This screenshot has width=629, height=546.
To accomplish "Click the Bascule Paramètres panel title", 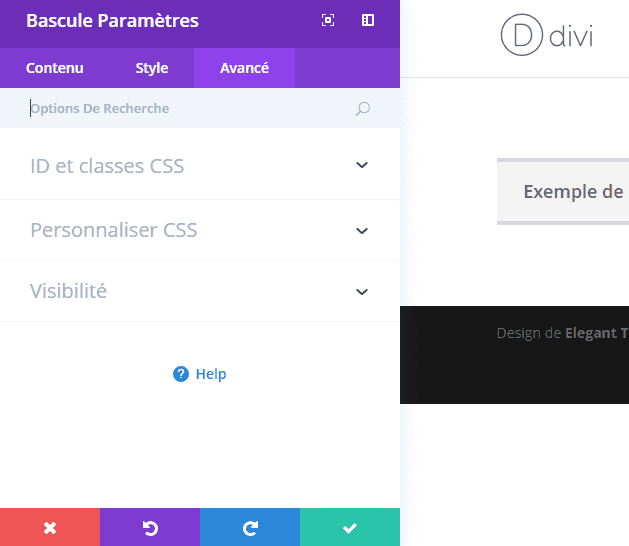I will tap(112, 21).
